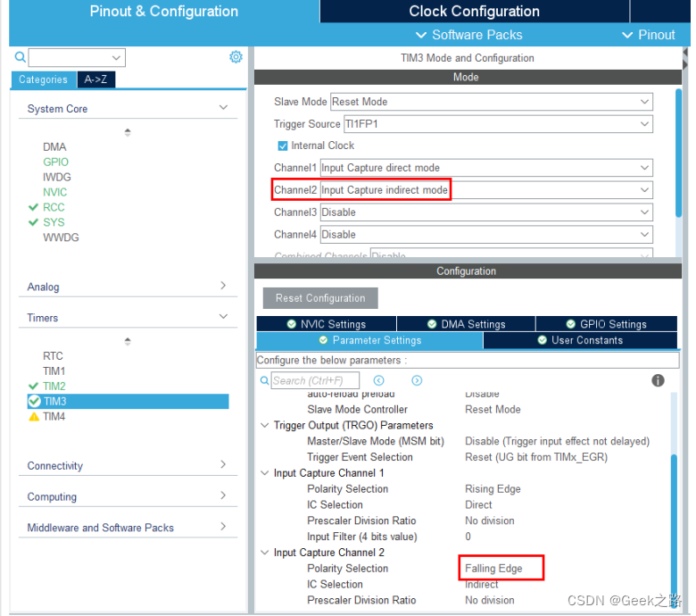Switch to Clock Configuration tab
Screen dimensions: 696x616
(x=474, y=11)
